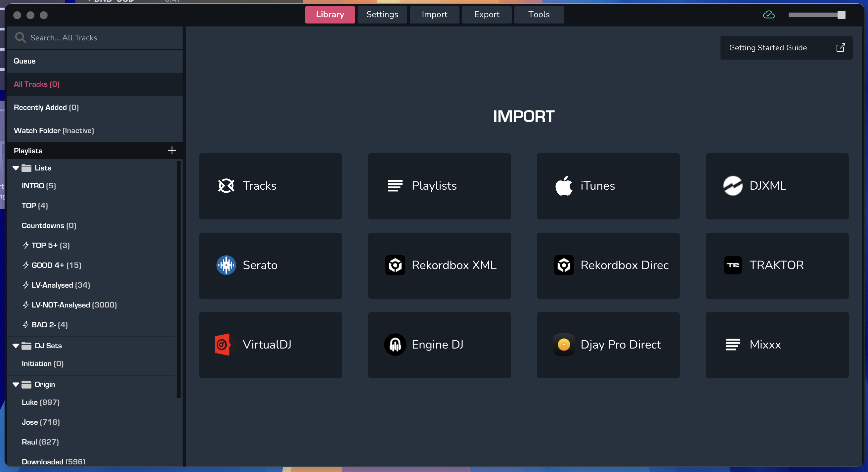Collapse the DJ Sets folder triangle
The height and width of the screenshot is (472, 868).
[x=16, y=346]
